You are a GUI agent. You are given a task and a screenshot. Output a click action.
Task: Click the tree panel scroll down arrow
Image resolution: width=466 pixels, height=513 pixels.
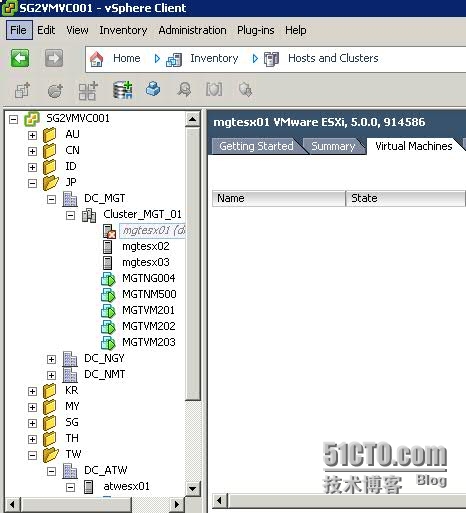point(193,489)
